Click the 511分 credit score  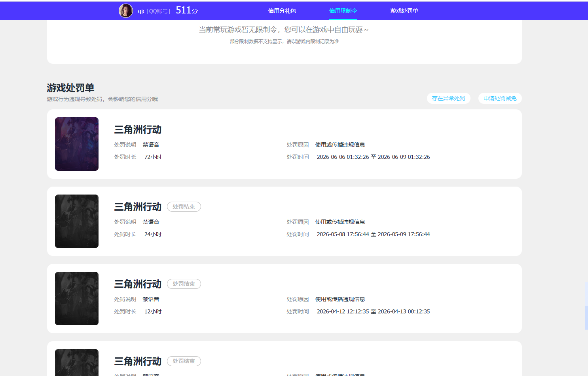coord(187,10)
